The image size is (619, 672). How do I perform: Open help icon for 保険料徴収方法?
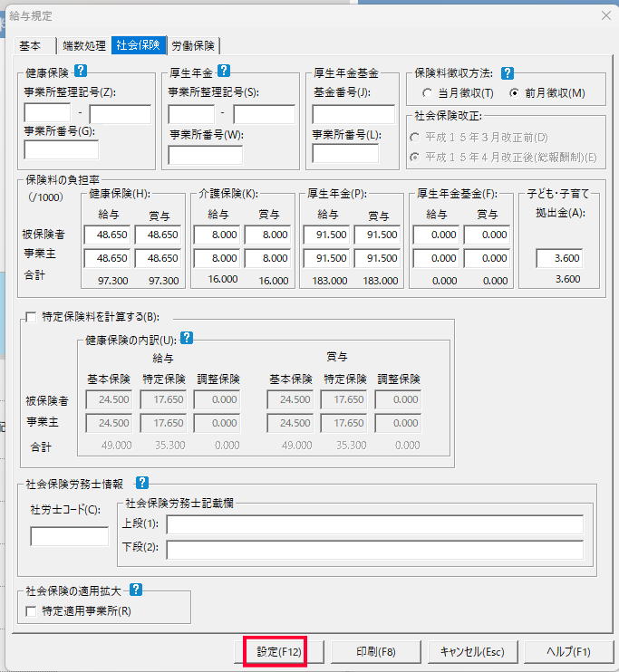point(508,72)
